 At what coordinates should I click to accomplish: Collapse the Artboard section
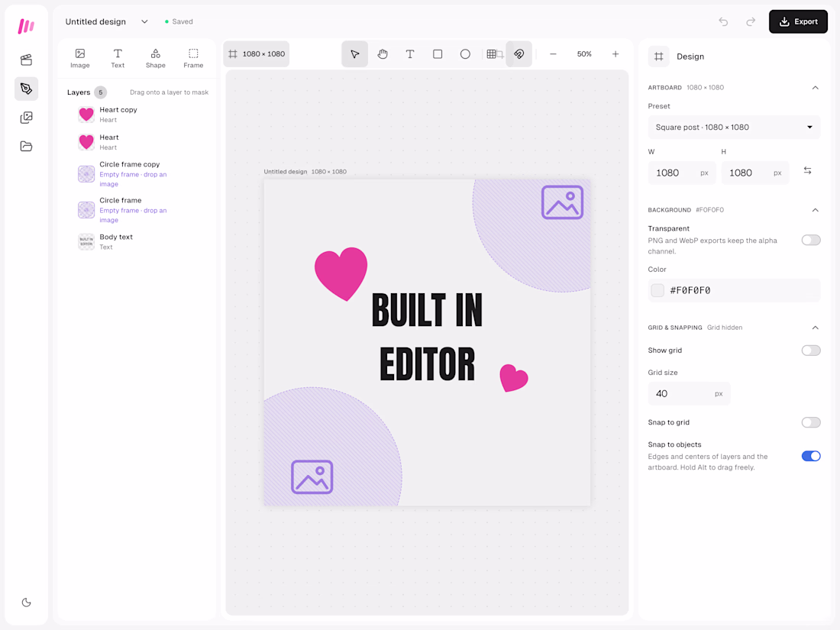[x=815, y=87]
